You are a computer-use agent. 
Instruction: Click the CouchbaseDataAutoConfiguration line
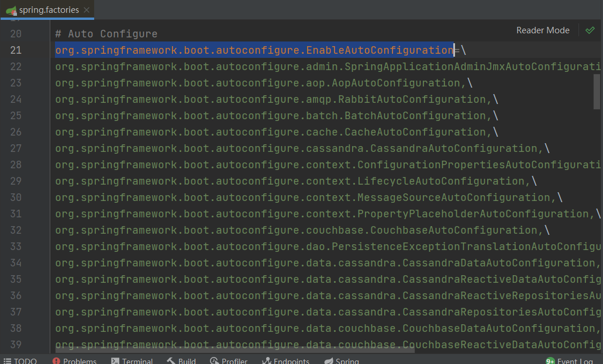pyautogui.click(x=328, y=328)
